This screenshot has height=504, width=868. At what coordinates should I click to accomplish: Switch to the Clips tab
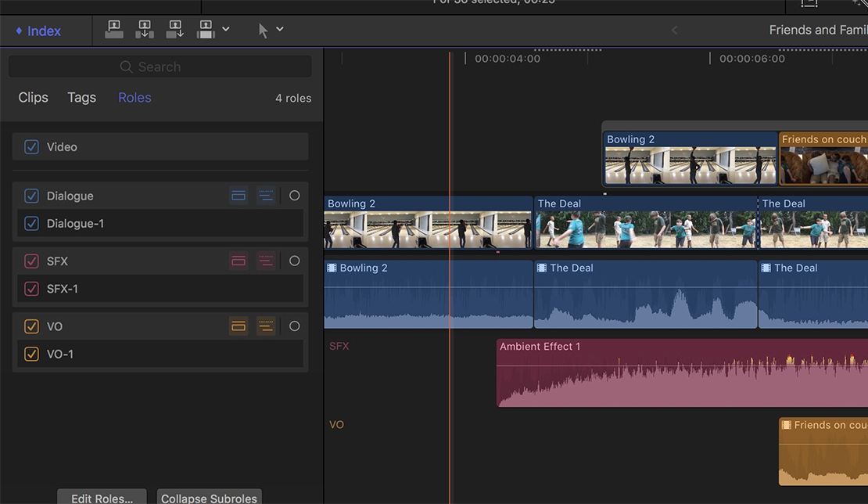point(33,97)
